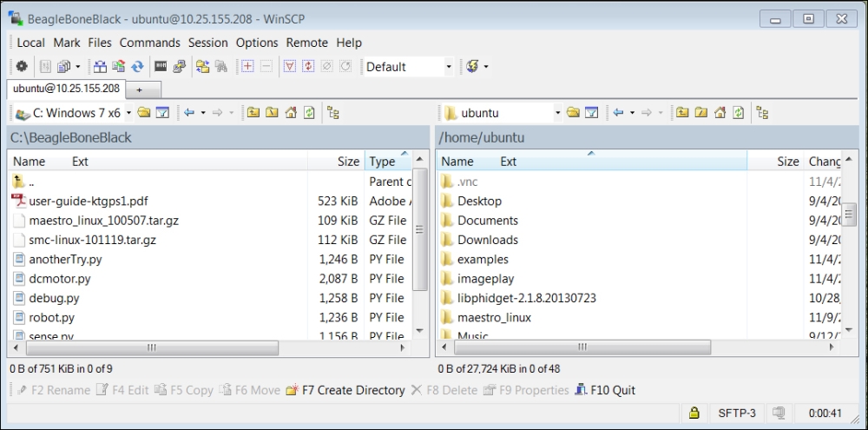Open the Commands menu
Viewport: 868px width, 430px height.
pyautogui.click(x=150, y=43)
